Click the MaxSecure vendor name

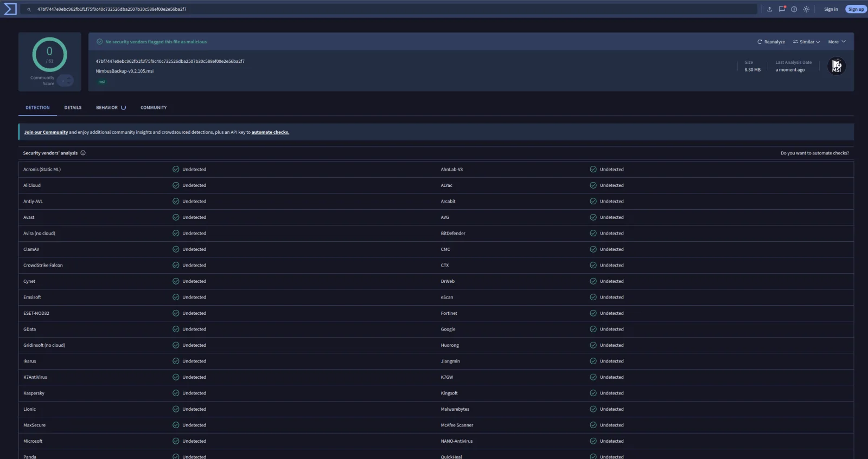tap(35, 425)
